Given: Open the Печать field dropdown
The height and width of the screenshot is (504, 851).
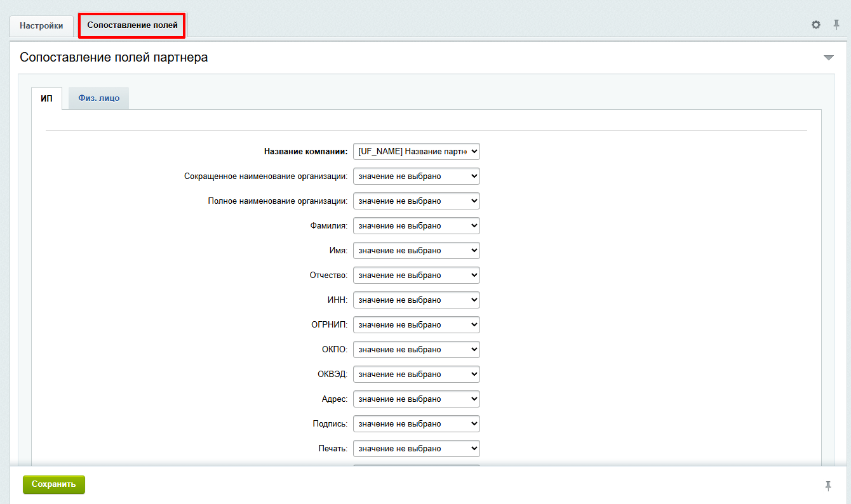Looking at the screenshot, I should pyautogui.click(x=416, y=449).
